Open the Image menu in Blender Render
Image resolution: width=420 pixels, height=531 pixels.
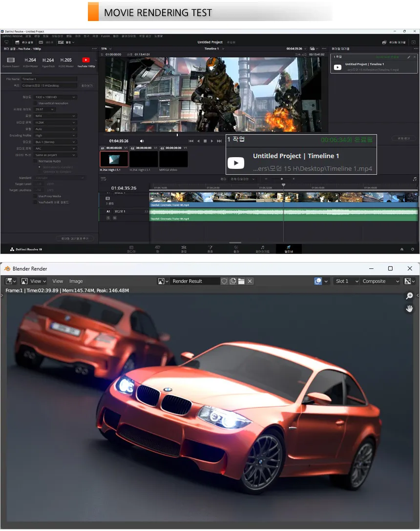click(76, 281)
